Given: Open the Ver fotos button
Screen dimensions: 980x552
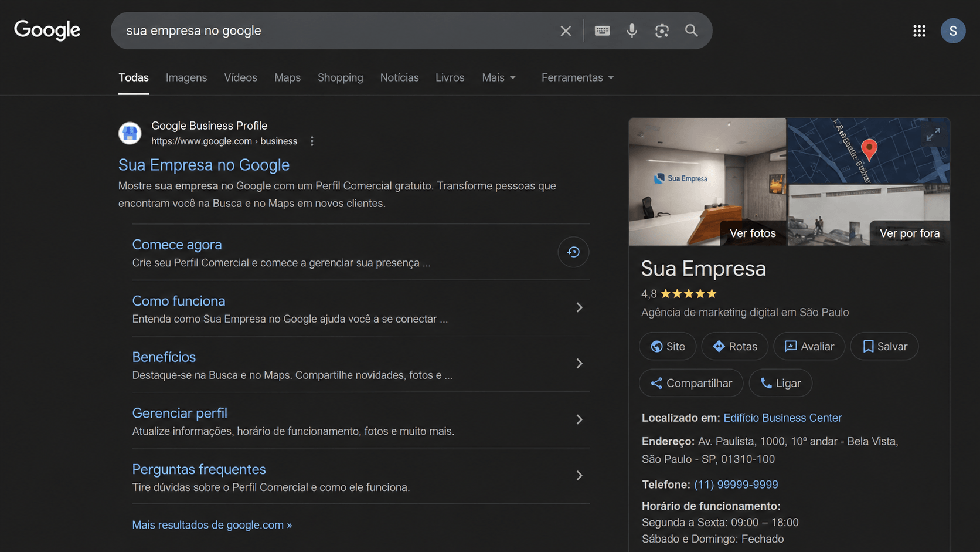Looking at the screenshot, I should coord(753,233).
